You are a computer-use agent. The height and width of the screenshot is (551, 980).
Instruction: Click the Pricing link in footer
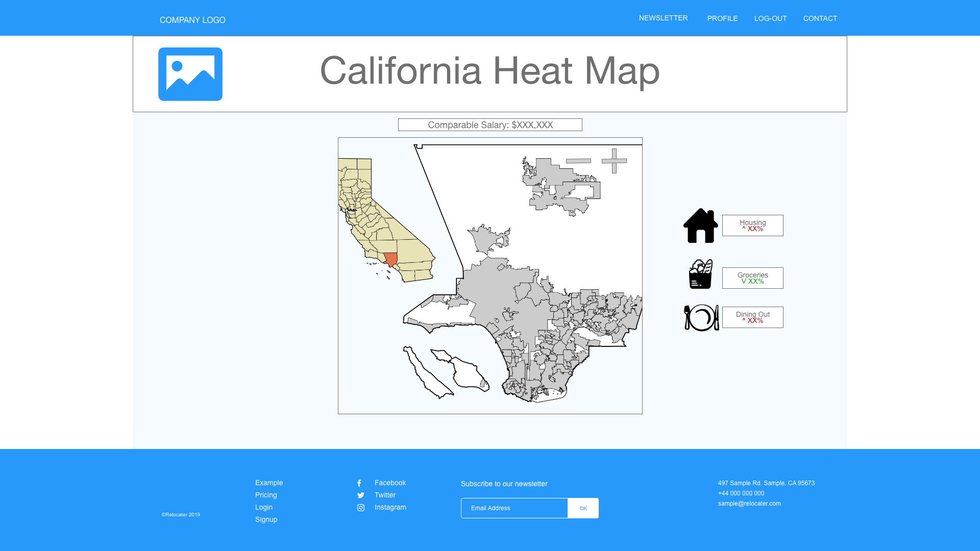266,494
